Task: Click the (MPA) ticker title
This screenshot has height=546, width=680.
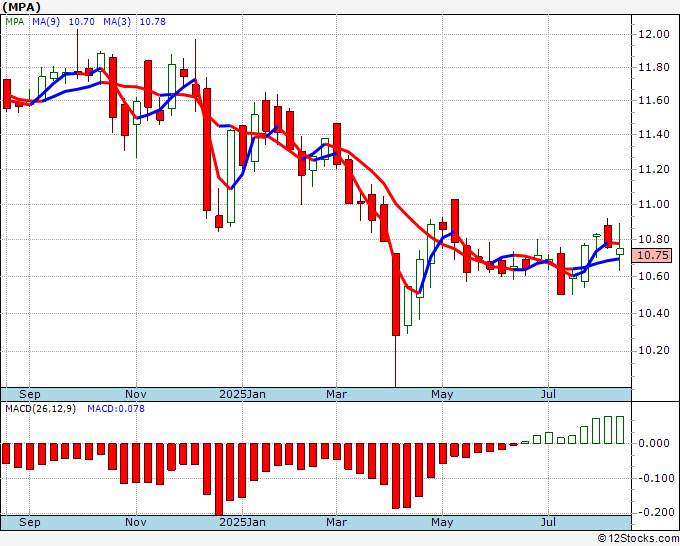Action: coord(22,7)
